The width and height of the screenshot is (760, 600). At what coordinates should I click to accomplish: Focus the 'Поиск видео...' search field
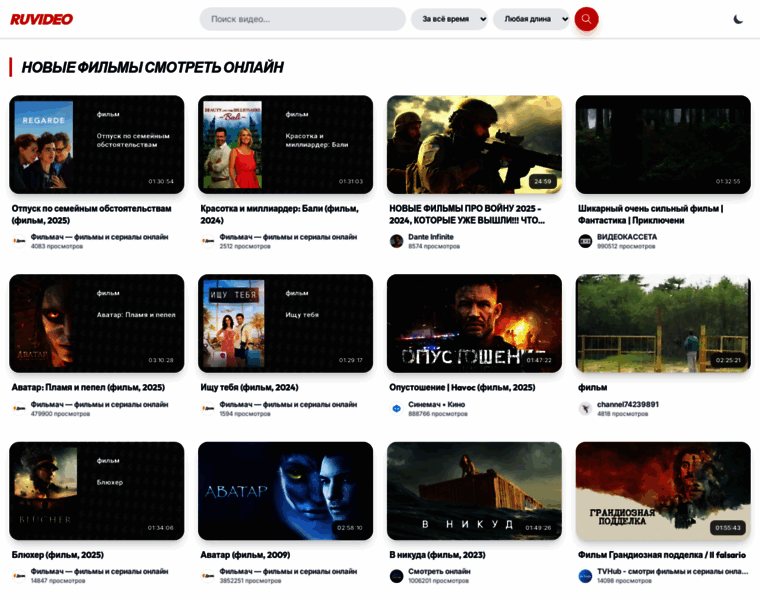(x=302, y=19)
